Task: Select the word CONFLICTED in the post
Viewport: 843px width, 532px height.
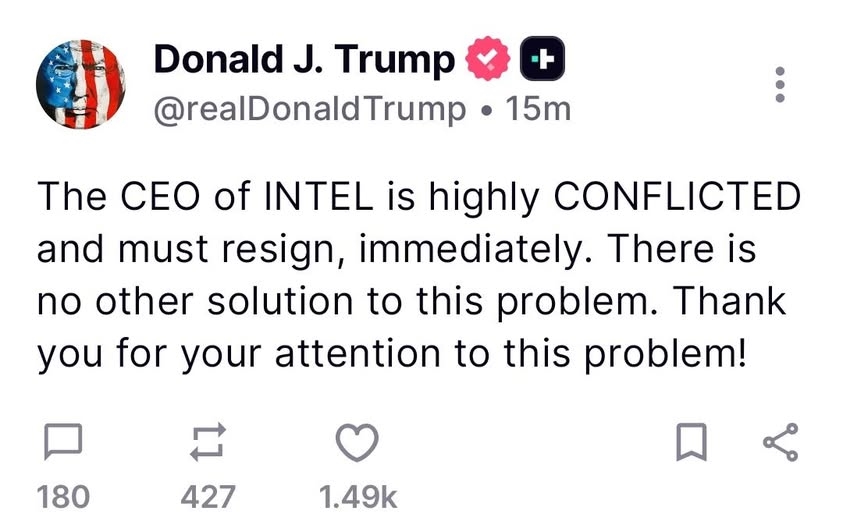Action: click(x=677, y=197)
